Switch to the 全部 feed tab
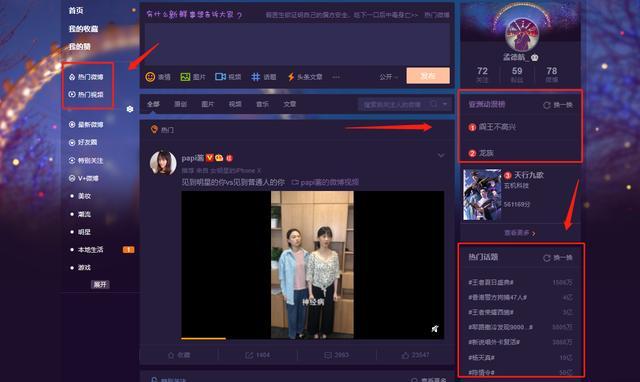Image resolution: width=640 pixels, height=382 pixels. point(153,104)
